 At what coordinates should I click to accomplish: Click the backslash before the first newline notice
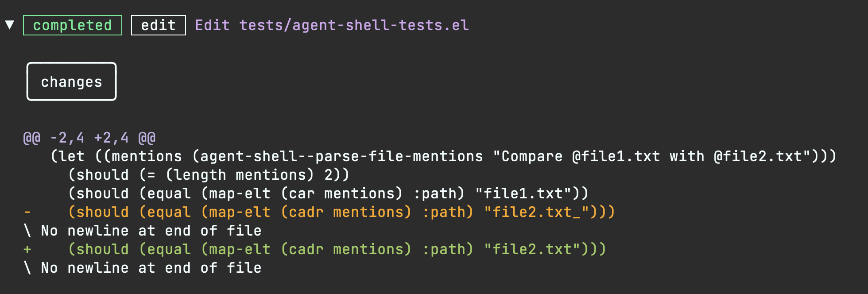[27, 231]
